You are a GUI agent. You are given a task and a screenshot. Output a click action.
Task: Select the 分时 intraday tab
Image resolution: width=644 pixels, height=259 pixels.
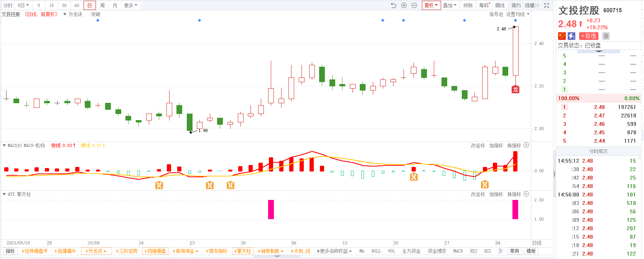[8, 5]
